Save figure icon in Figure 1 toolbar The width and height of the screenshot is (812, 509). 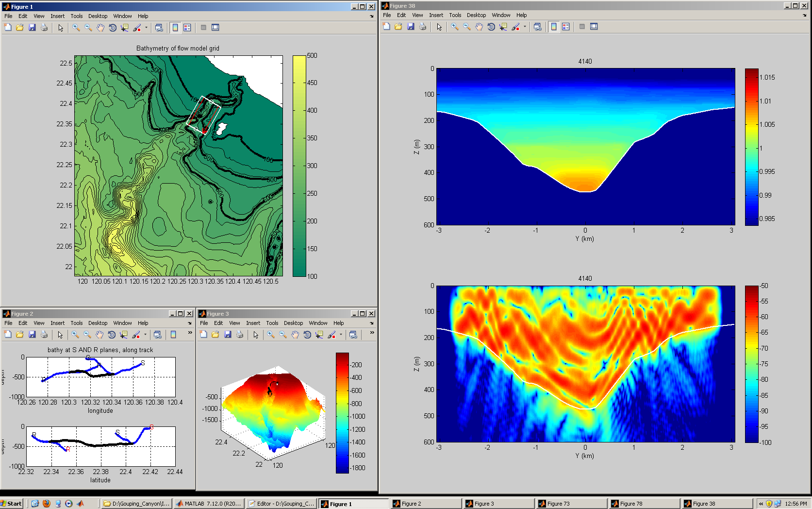pyautogui.click(x=32, y=28)
